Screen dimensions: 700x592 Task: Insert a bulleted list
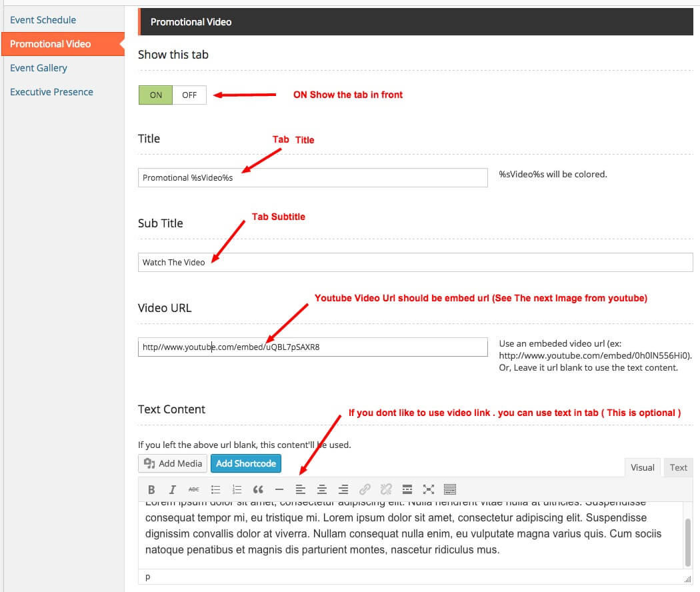coord(215,489)
